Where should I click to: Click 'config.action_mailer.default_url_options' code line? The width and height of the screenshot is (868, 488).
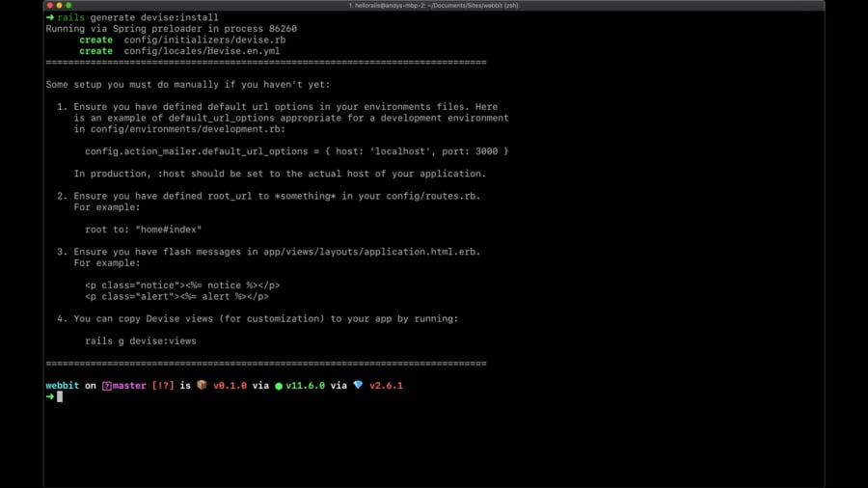tap(297, 151)
